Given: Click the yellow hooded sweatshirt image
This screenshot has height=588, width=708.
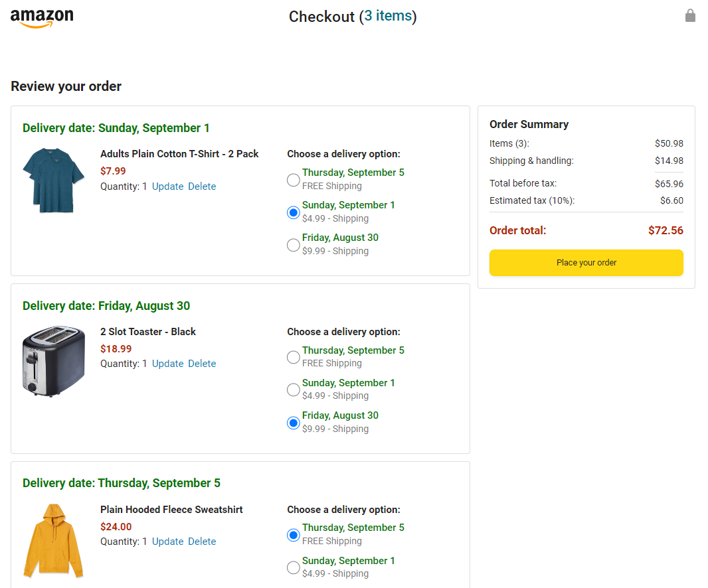Looking at the screenshot, I should click(53, 540).
